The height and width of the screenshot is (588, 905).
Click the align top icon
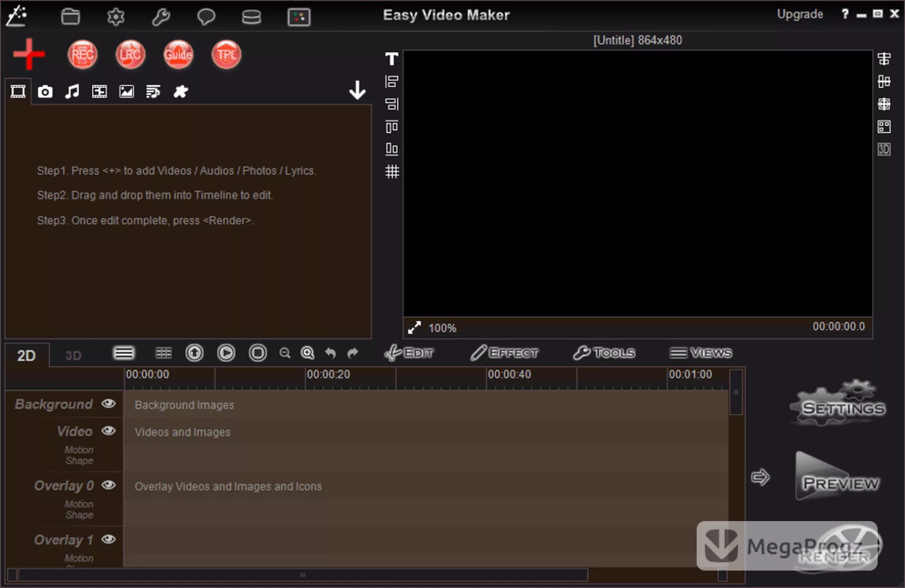[392, 127]
